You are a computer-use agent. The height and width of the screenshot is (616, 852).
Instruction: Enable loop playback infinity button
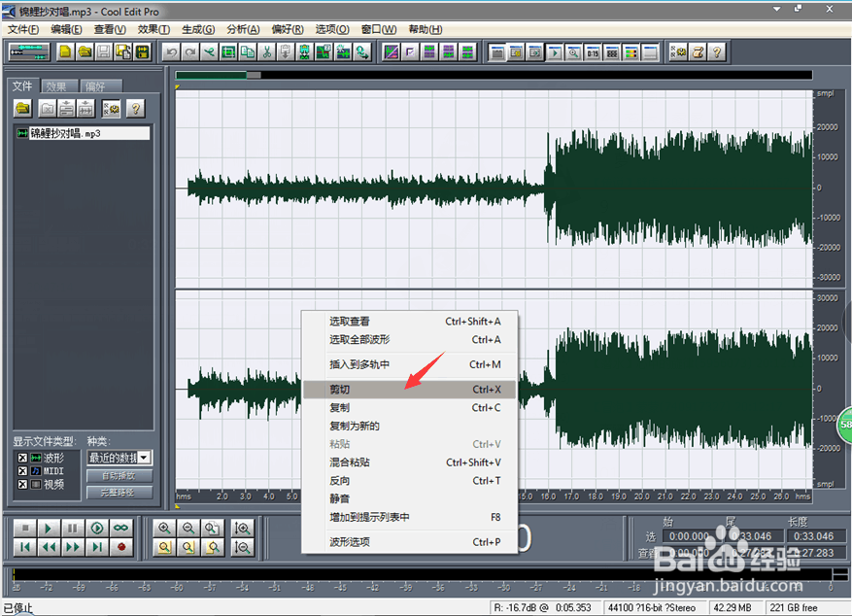[x=121, y=528]
